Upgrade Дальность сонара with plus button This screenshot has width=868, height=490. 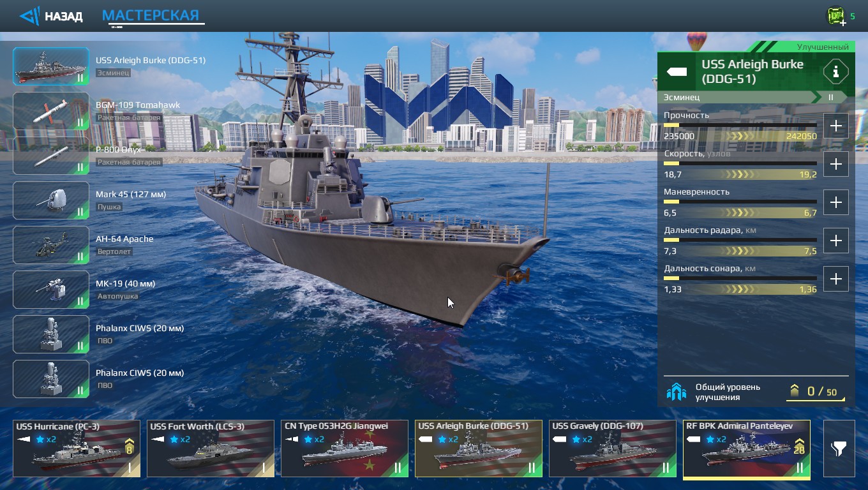point(835,279)
